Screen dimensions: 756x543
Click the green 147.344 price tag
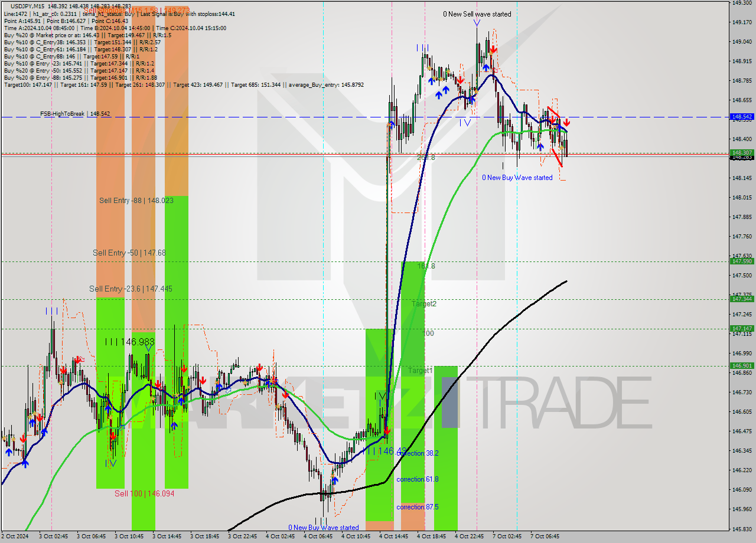[742, 299]
